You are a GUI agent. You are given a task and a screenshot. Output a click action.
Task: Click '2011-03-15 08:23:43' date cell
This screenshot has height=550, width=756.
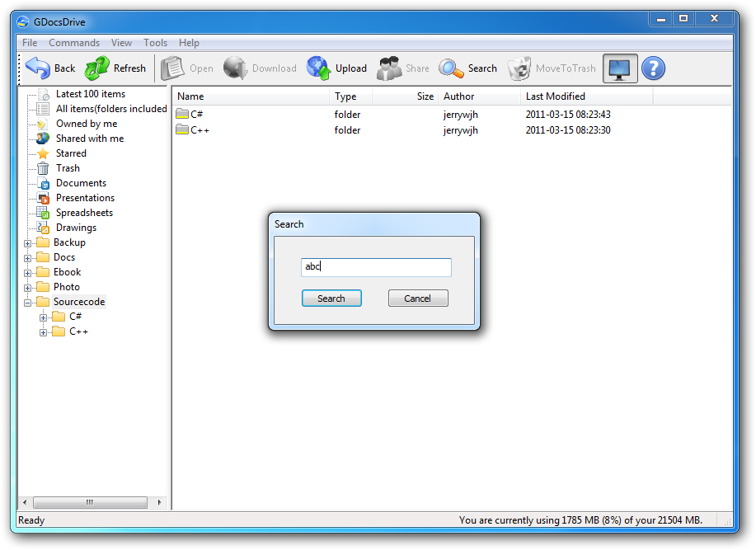coord(568,115)
